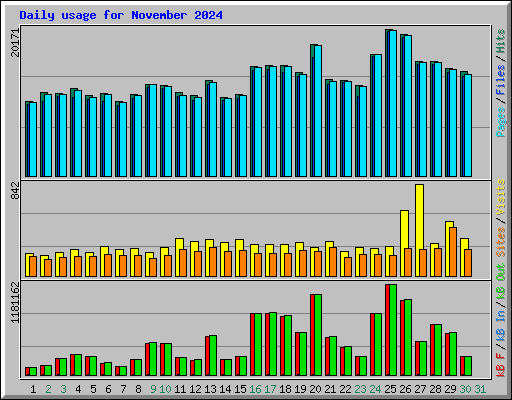512x400 pixels.
Task: Click the "kB In" legend label
Action: 501,326
